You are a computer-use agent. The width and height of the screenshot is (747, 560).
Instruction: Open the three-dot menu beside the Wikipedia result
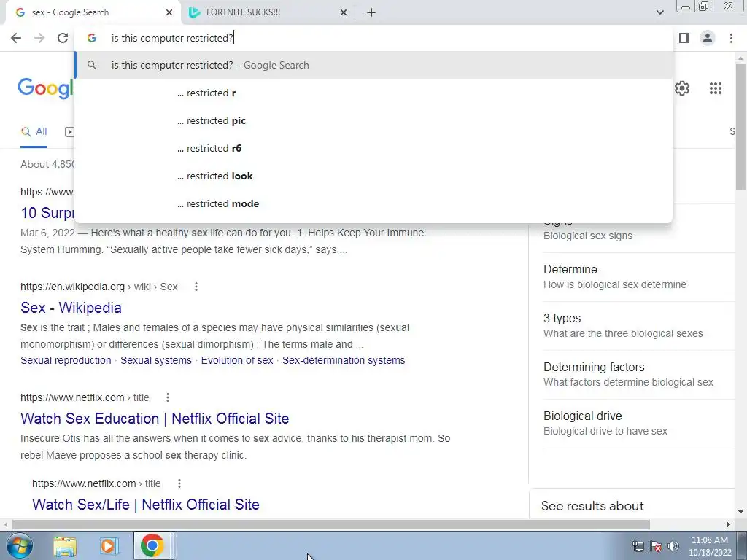pyautogui.click(x=196, y=287)
